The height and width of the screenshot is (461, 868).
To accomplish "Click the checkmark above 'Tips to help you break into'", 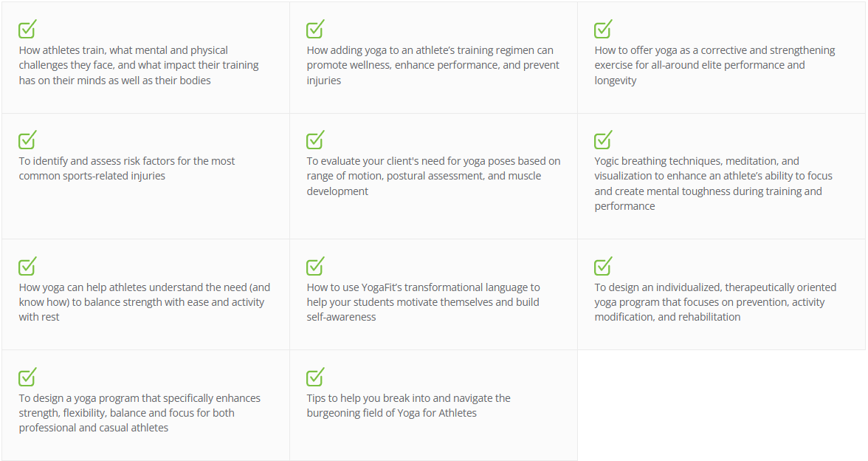I will [315, 377].
